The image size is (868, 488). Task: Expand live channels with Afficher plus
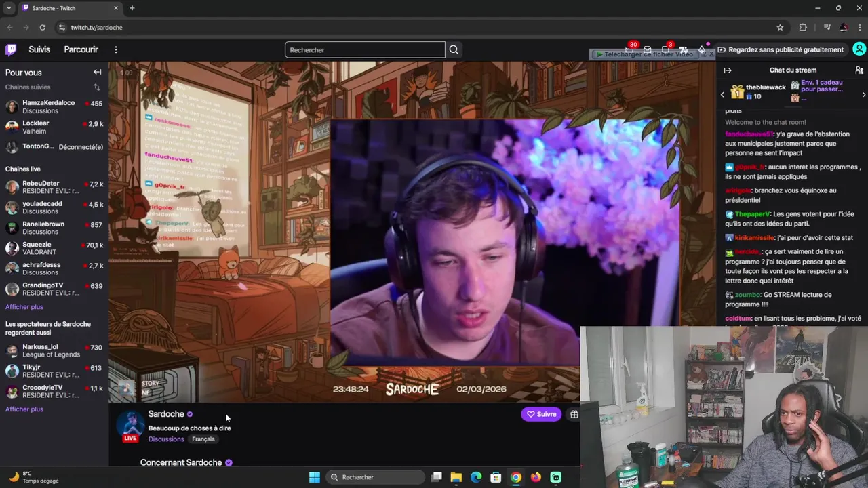(24, 307)
